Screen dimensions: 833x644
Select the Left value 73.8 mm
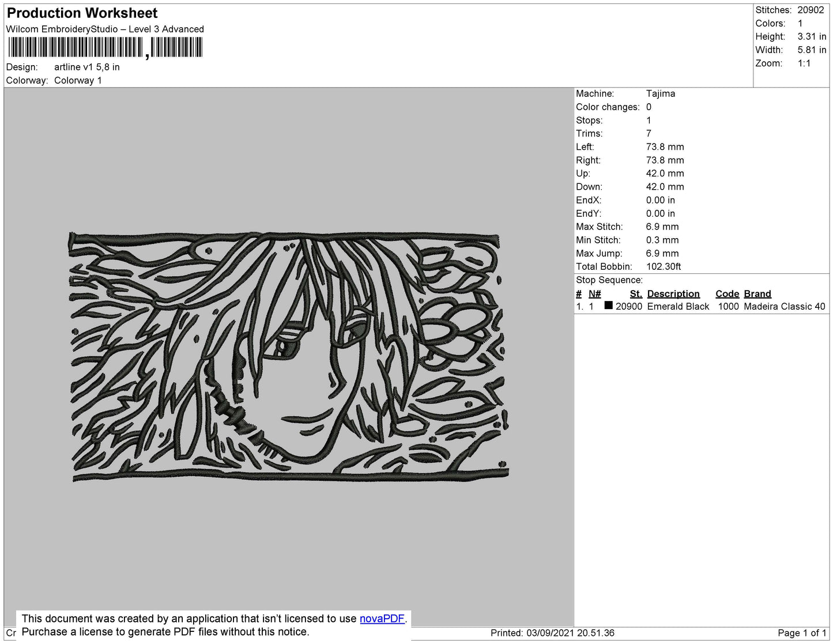click(665, 147)
